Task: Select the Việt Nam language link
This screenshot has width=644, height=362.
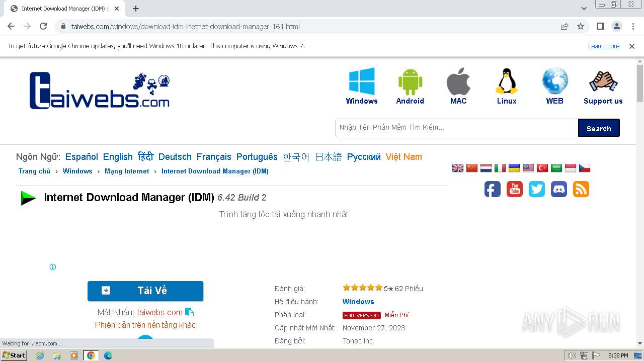Action: (x=404, y=157)
